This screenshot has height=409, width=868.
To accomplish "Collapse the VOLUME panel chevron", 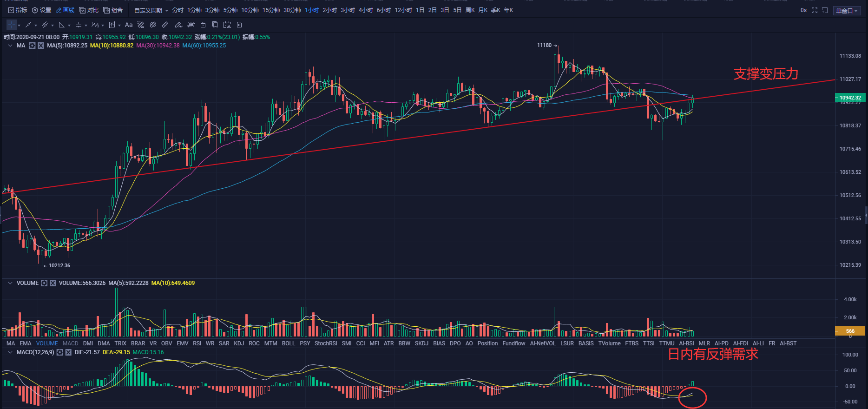I will pos(10,283).
